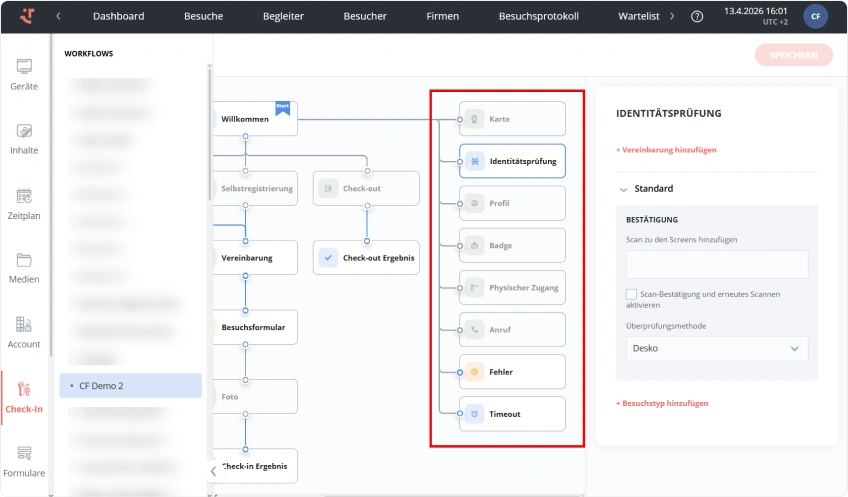Image resolution: width=848 pixels, height=497 pixels.
Task: Click the Fehler node connector dot
Action: (460, 372)
